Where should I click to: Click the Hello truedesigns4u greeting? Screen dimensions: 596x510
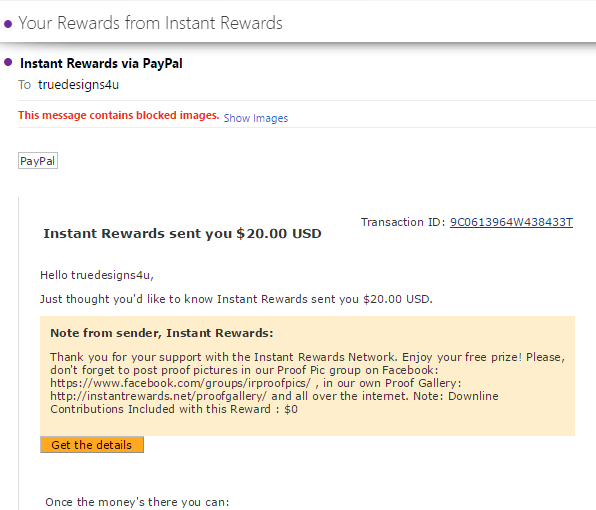point(97,275)
